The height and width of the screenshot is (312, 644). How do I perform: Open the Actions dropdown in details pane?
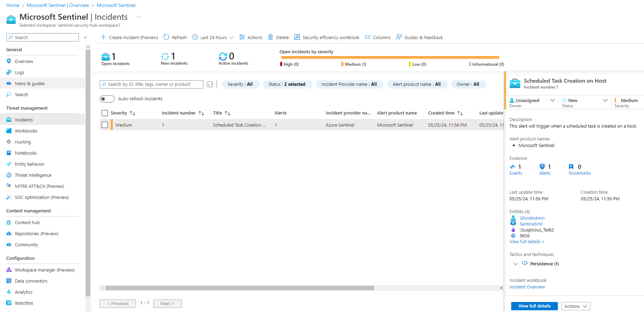click(576, 306)
